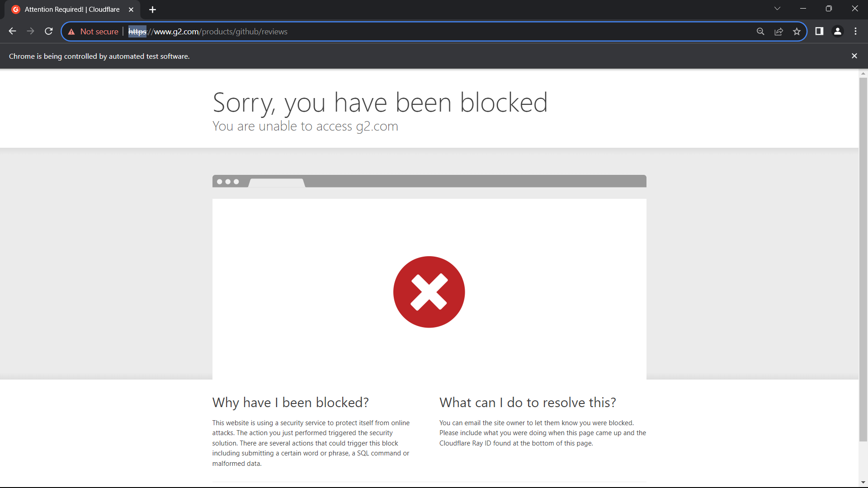868x488 pixels.
Task: Click the zoom magnifier icon in address bar
Action: 760,31
